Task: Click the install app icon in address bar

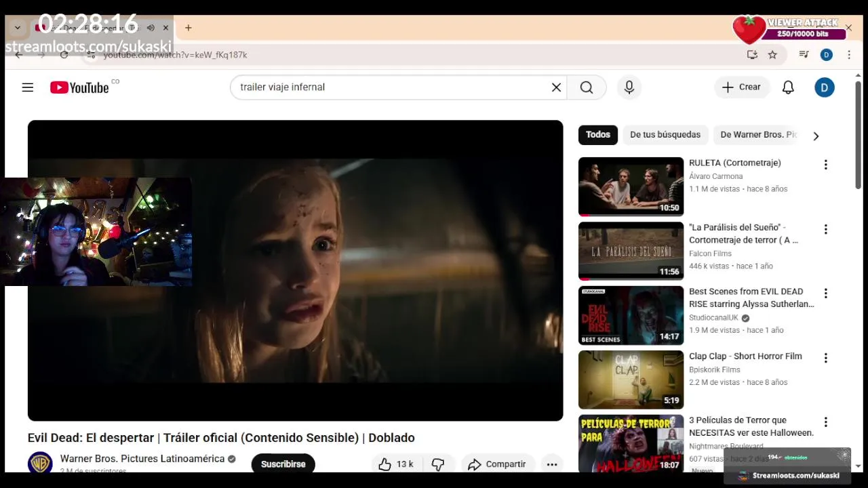Action: tap(752, 55)
